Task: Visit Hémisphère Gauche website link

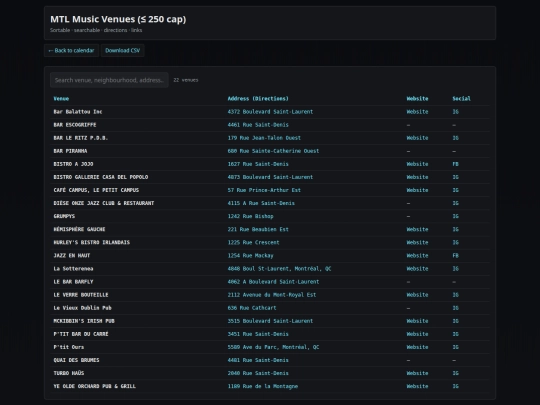Action: tap(417, 229)
